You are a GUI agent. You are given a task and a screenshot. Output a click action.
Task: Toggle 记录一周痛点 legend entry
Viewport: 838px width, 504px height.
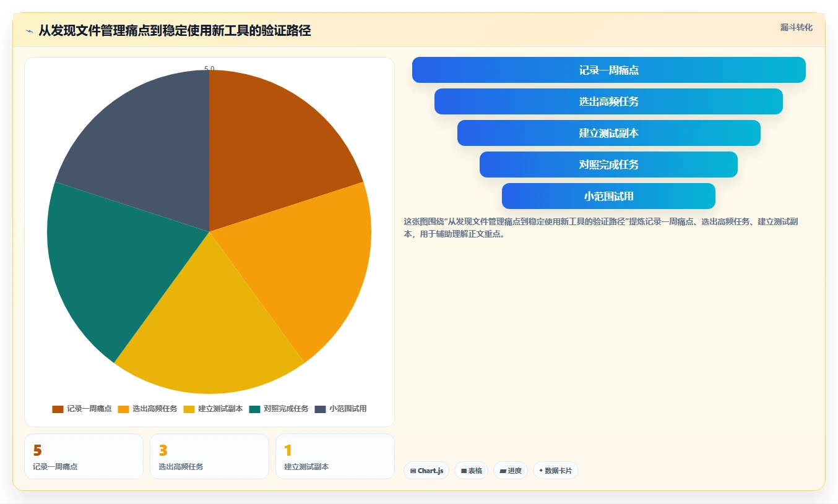82,409
